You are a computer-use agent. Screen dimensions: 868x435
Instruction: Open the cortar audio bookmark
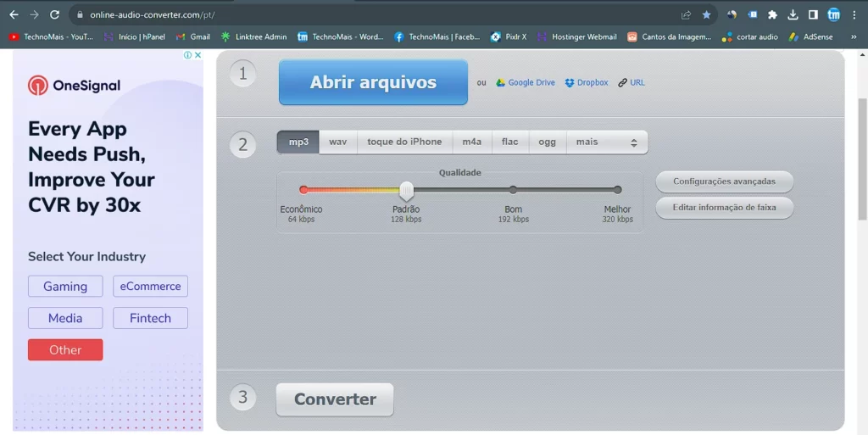pos(749,37)
